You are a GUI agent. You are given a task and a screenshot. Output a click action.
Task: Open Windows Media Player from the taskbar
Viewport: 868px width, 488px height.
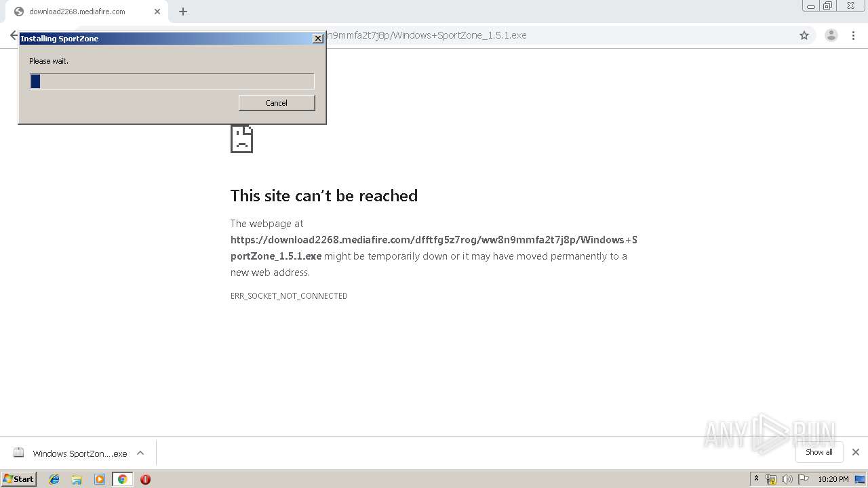pyautogui.click(x=100, y=479)
